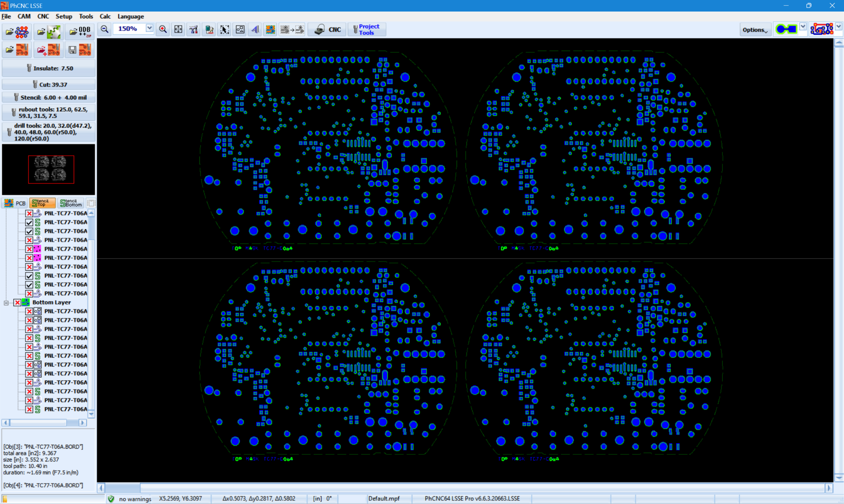Viewport: 844px width, 504px height.
Task: Open Gerber files with the circuit folder icon
Action: (17, 32)
